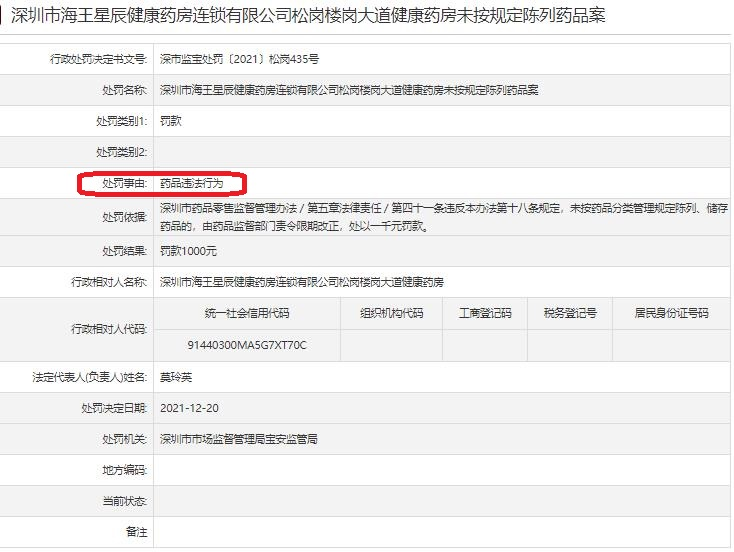Click the 行政相对人名称 label
The image size is (734, 552).
click(109, 282)
